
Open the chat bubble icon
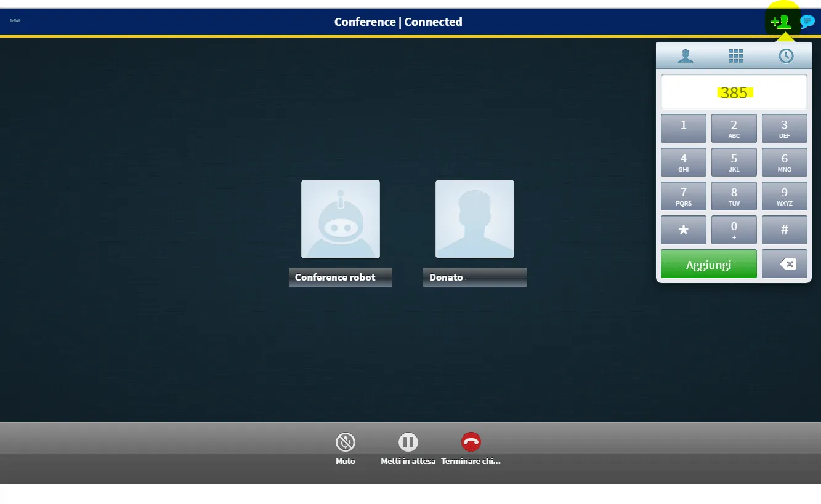[x=807, y=22]
